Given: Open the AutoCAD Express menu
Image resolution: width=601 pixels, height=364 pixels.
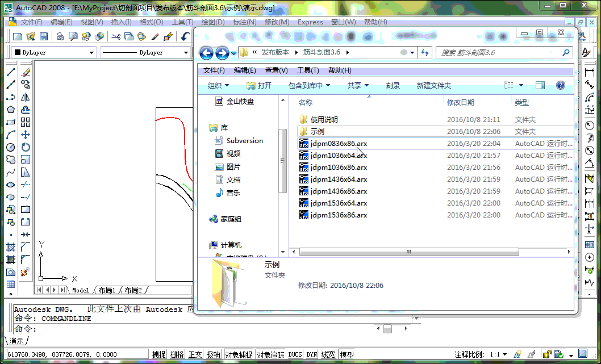Looking at the screenshot, I should (310, 22).
